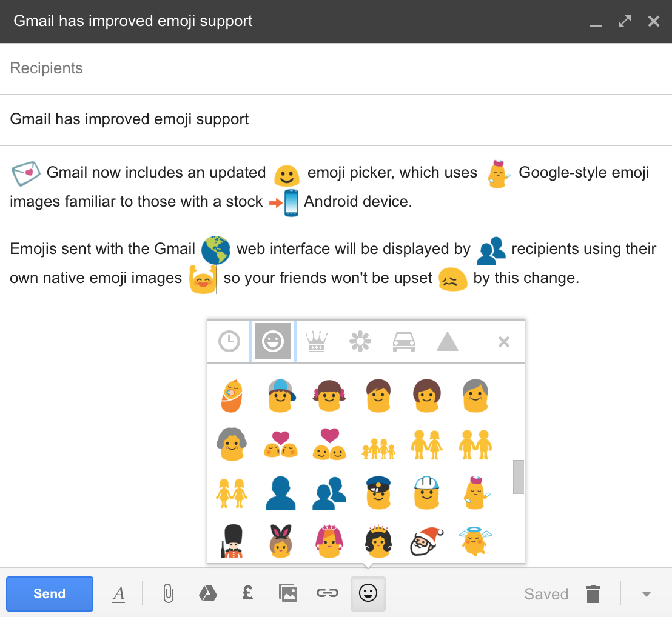Image resolution: width=672 pixels, height=617 pixels.
Task: Click the word 'Android' in message body
Action: point(332,201)
